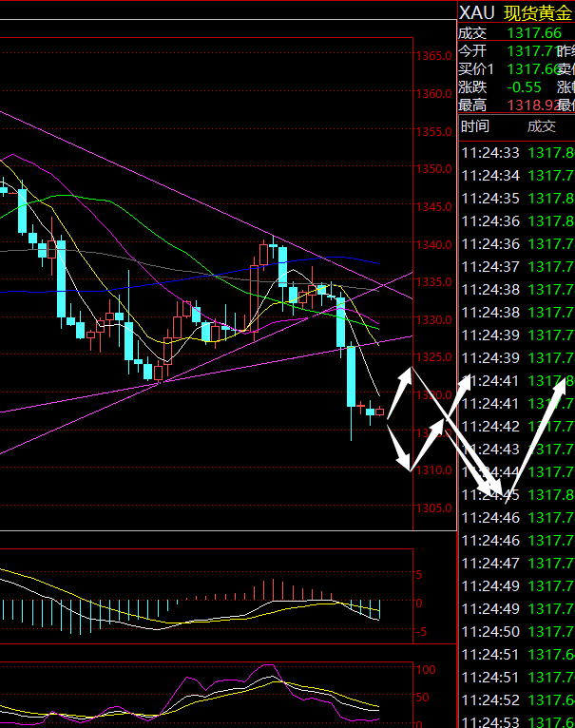
Task: Sort by the 时间 column header
Action: (475, 126)
